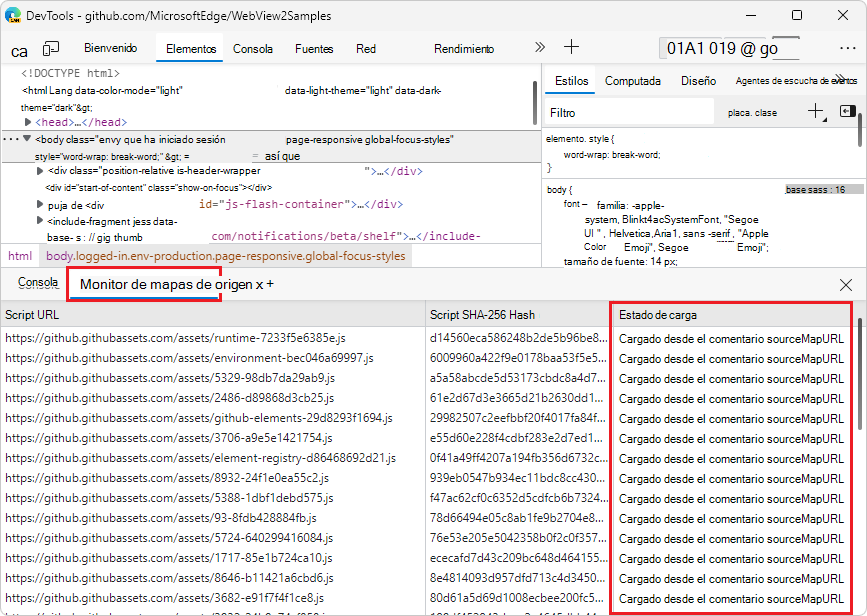Select 8932-24f1e0ea55c2.js script URL
Viewport: 867px width, 616px height.
(x=167, y=478)
